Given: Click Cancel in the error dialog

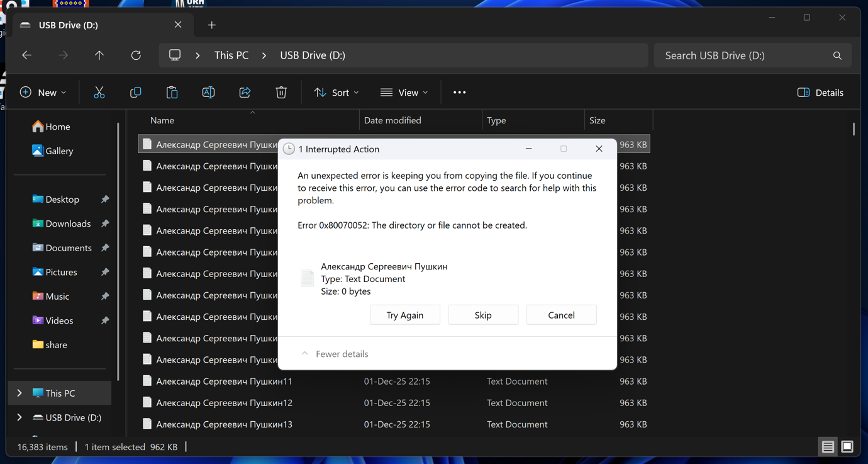Looking at the screenshot, I should (561, 315).
